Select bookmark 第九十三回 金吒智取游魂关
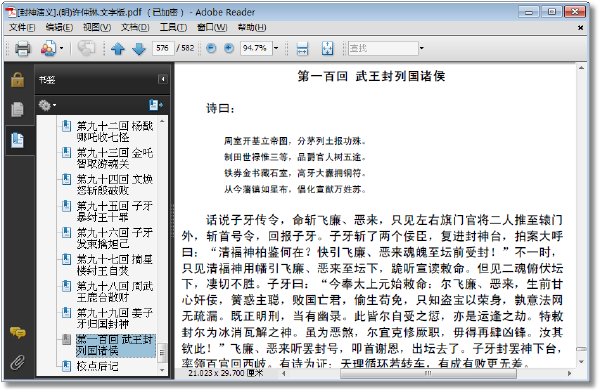This screenshot has width=600, height=392. pyautogui.click(x=114, y=158)
